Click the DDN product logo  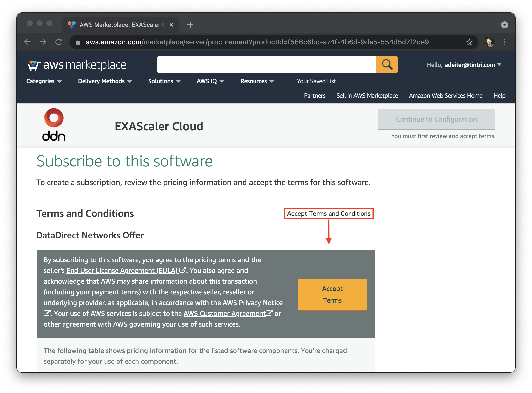(54, 125)
